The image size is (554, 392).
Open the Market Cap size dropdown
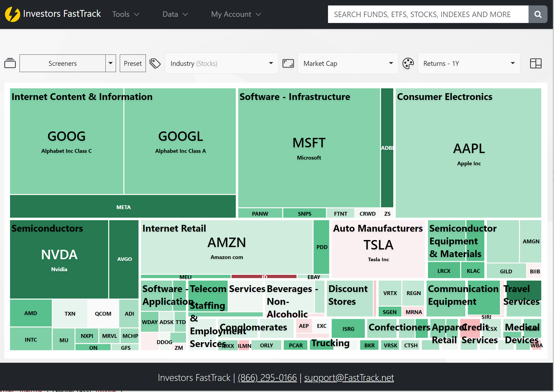[x=348, y=63]
